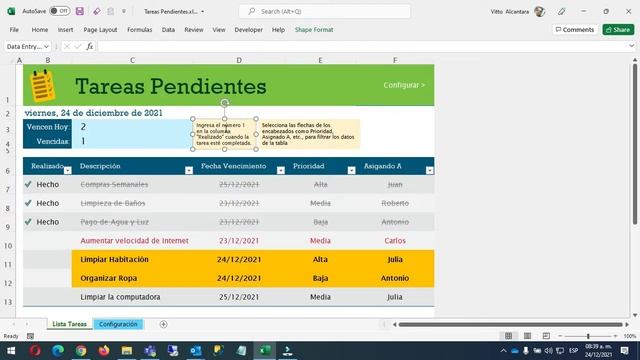Open the Fecha Vencimiento filter arrow
Screen dimensions: 640x360
point(281,171)
